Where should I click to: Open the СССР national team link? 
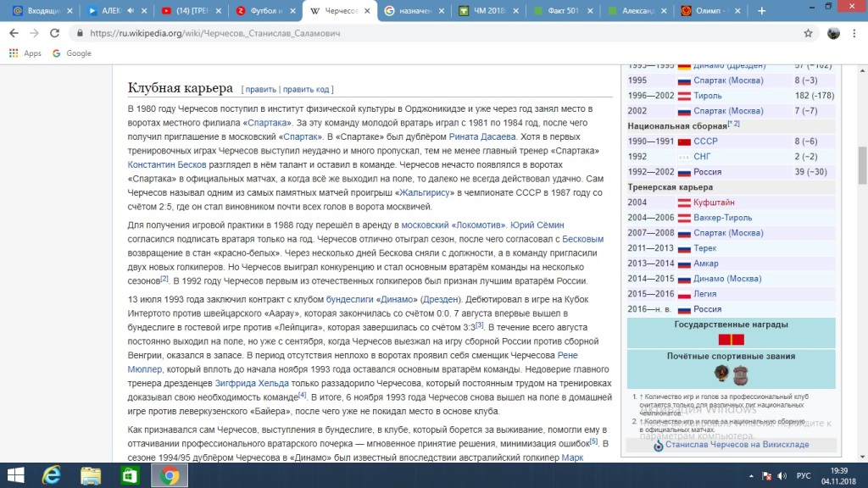(x=705, y=141)
